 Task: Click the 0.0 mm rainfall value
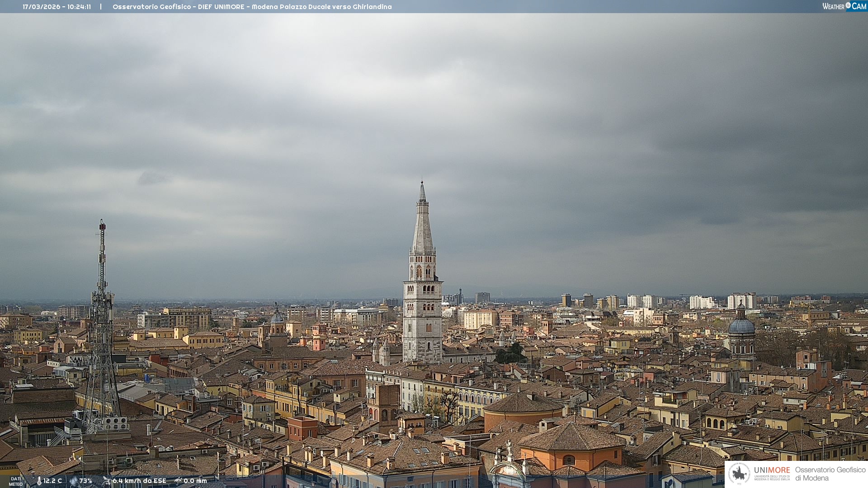(195, 481)
